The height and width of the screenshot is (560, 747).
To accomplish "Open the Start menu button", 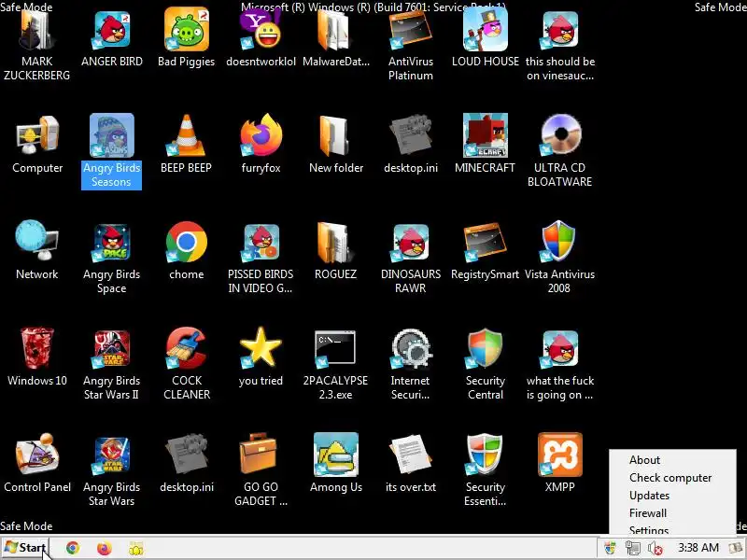I will pyautogui.click(x=25, y=548).
